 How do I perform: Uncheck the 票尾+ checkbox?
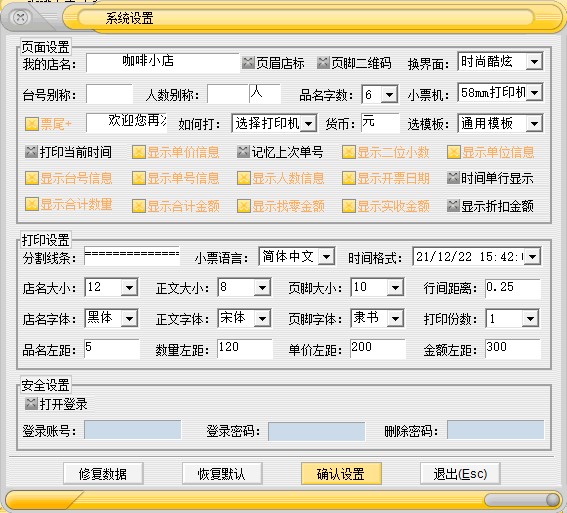pyautogui.click(x=32, y=124)
